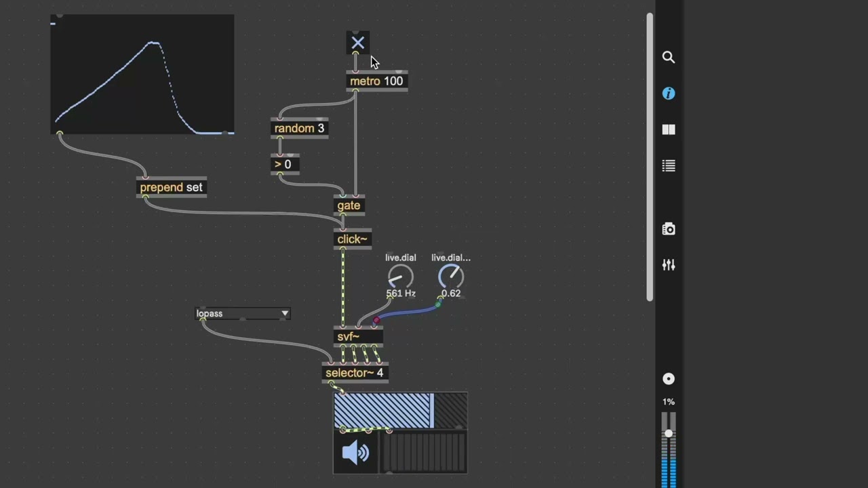Open the list view sidebar icon
The height and width of the screenshot is (488, 868).
click(669, 165)
